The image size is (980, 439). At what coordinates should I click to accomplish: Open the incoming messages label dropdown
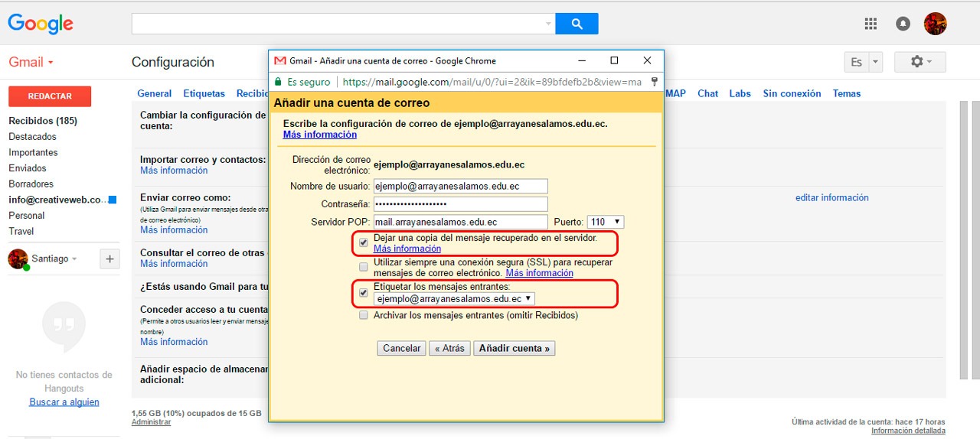click(x=455, y=299)
